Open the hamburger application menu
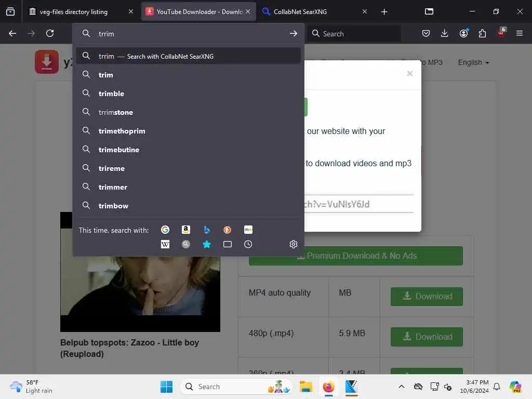 pos(520,33)
